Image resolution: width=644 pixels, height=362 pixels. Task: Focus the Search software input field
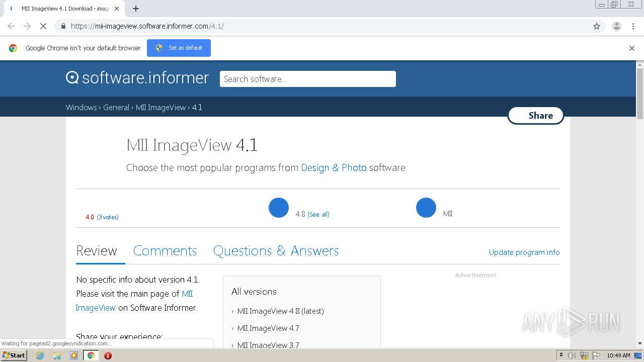click(x=308, y=79)
